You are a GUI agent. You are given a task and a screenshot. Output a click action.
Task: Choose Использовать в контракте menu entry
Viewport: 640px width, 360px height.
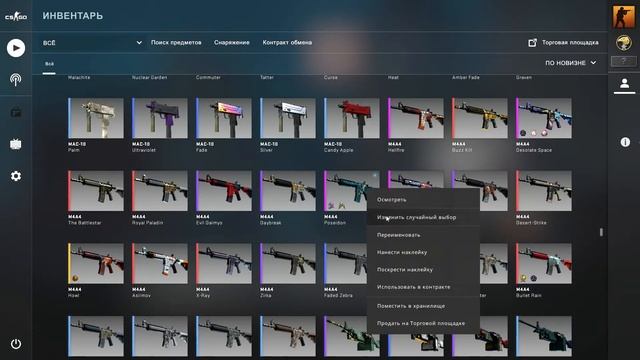[423, 287]
